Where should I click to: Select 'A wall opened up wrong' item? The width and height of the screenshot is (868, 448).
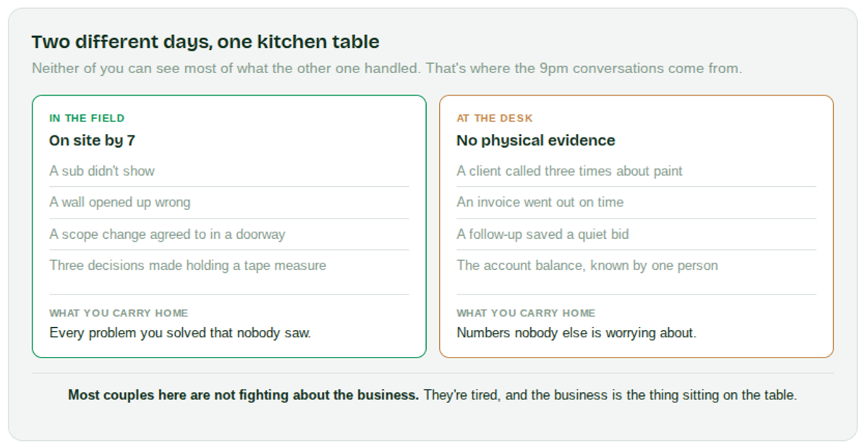tap(229, 203)
